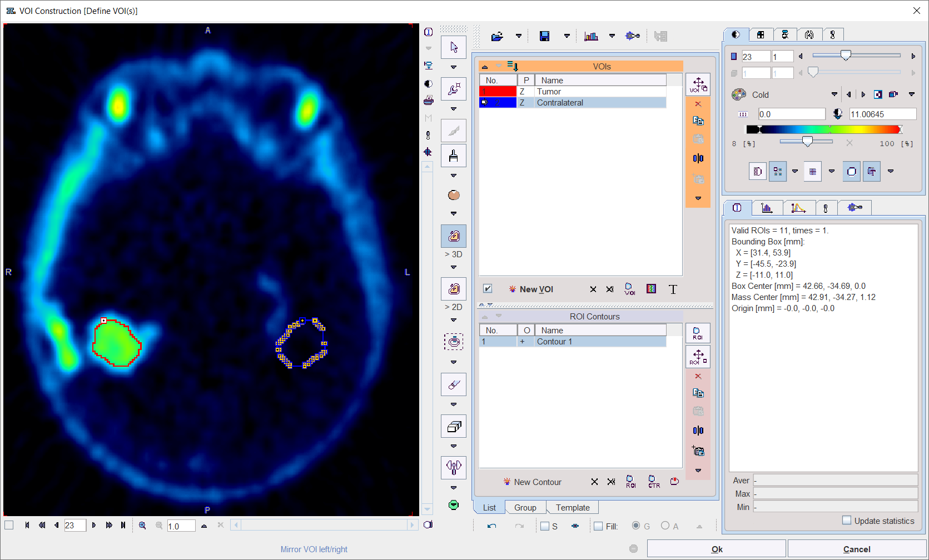Zoom in with the magnifier plus icon
This screenshot has height=560, width=929.
tap(142, 526)
